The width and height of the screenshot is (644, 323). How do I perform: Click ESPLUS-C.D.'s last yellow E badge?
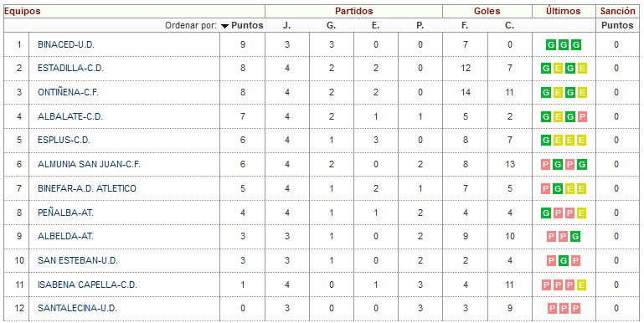click(581, 141)
